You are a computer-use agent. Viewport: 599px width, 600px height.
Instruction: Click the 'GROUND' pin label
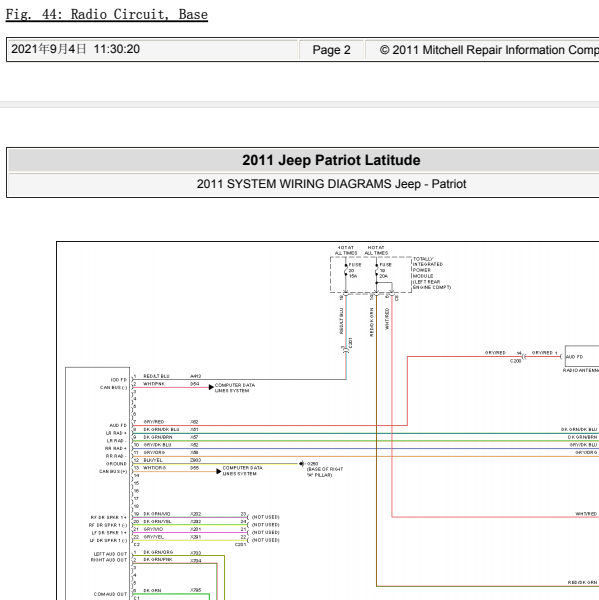[116, 464]
